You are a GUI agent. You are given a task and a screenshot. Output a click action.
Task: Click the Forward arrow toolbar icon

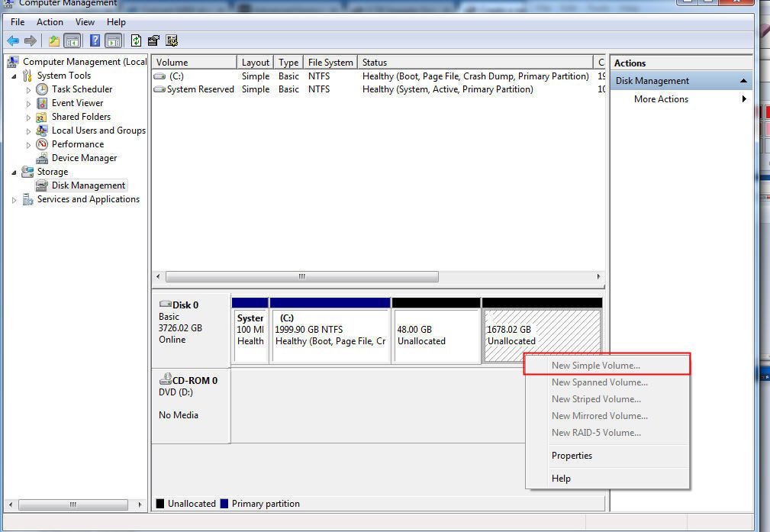[31, 40]
